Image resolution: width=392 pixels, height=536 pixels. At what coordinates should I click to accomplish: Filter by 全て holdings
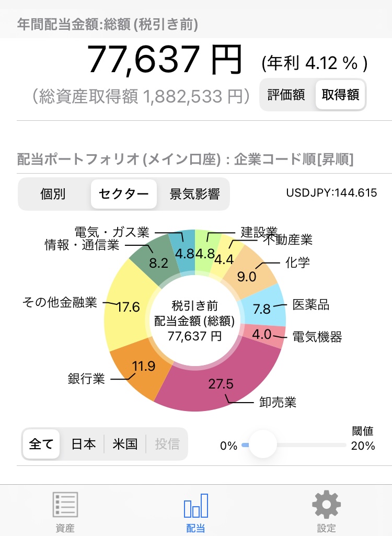(x=41, y=444)
